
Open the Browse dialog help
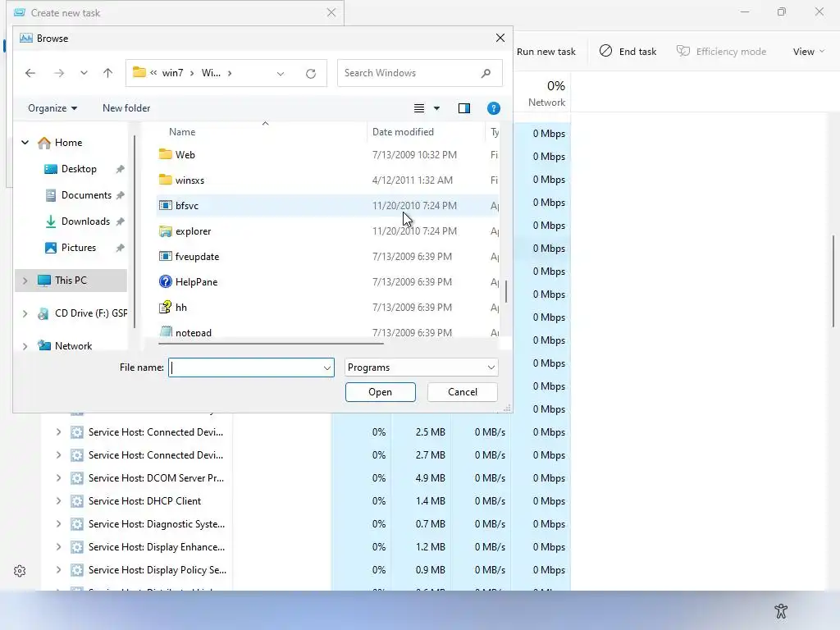click(493, 108)
